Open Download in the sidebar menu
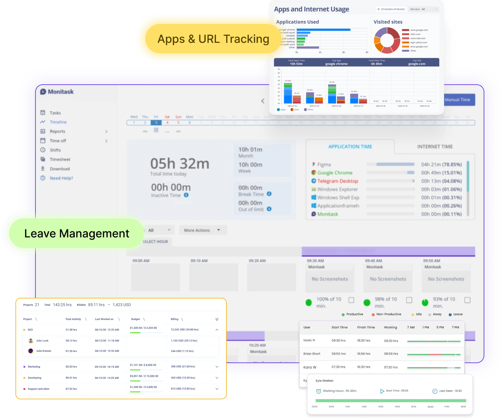This screenshot has width=504, height=420. 60,169
